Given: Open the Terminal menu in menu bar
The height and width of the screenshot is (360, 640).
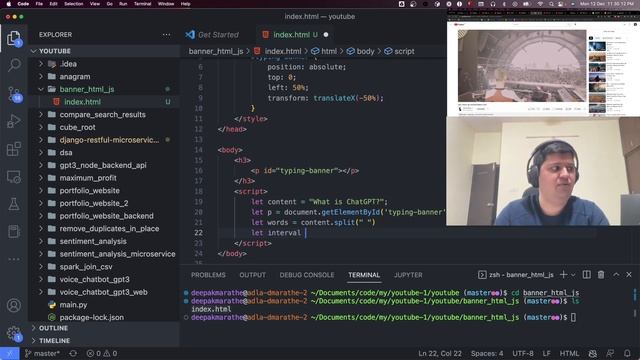Looking at the screenshot, I should (x=142, y=4).
